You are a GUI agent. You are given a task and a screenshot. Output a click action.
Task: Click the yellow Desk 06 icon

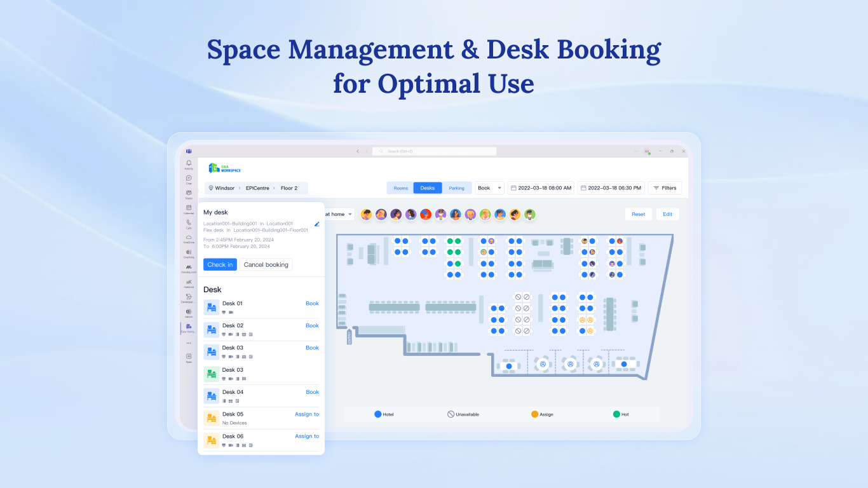pyautogui.click(x=211, y=440)
